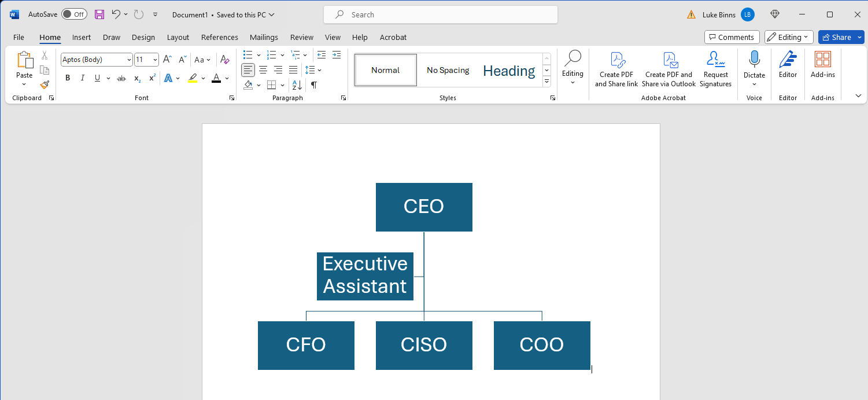Open the font name dropdown Aptos (Body)
The image size is (868, 400).
click(x=128, y=60)
